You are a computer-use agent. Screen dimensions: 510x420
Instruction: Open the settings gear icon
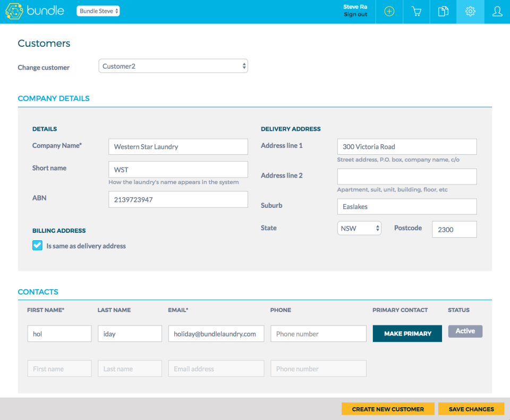pos(470,11)
